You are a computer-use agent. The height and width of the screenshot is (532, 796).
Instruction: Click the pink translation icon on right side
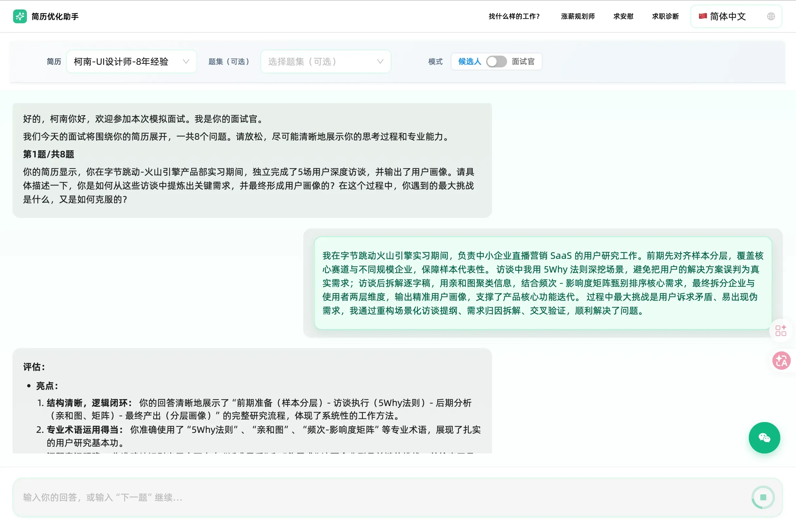(781, 360)
